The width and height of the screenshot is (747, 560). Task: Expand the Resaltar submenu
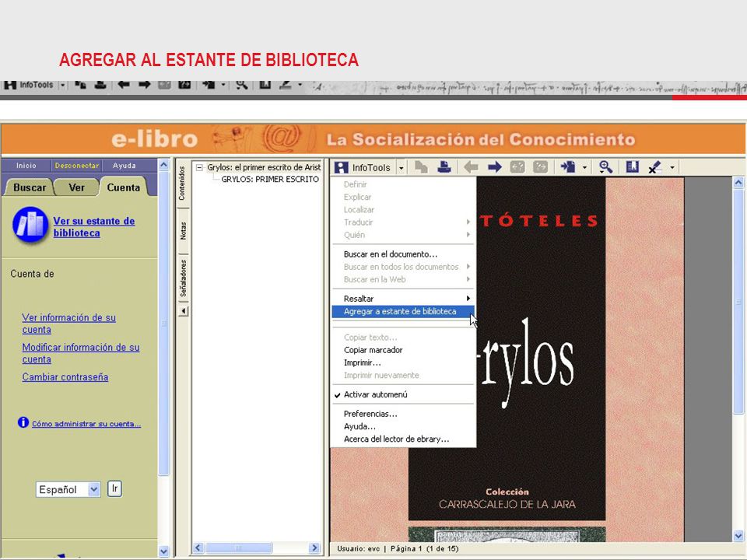[x=403, y=299]
